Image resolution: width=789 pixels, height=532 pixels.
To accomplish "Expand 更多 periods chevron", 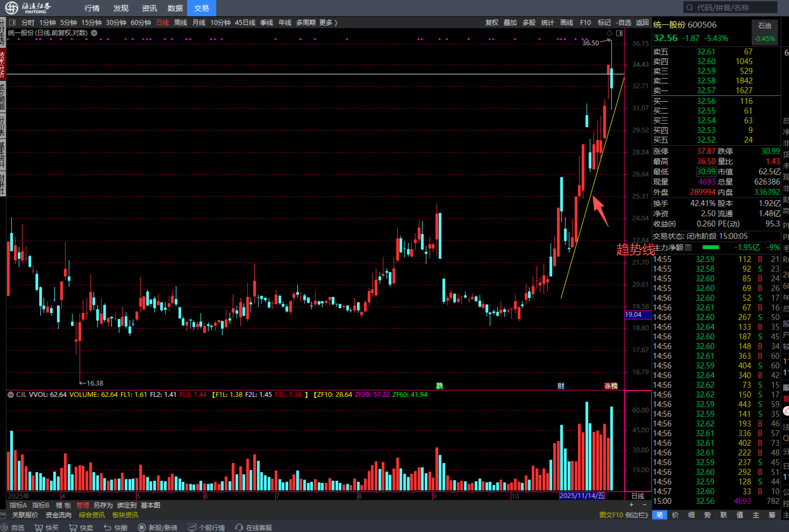I will [x=336, y=23].
